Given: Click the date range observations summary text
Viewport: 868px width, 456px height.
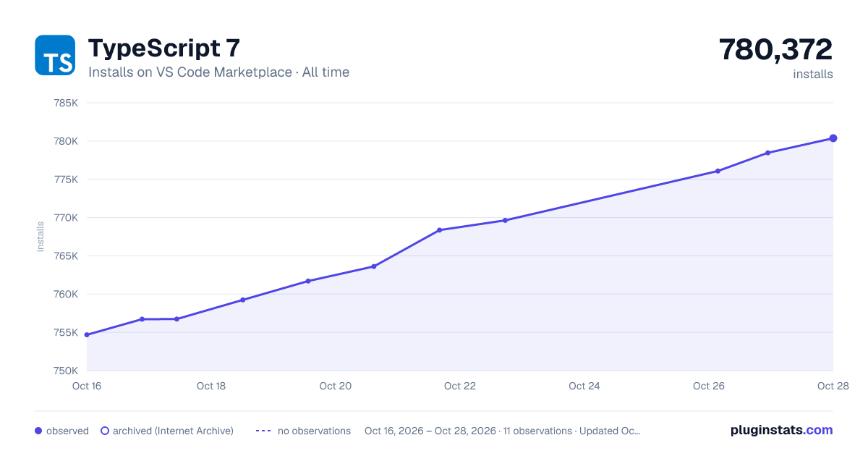Looking at the screenshot, I should [503, 431].
